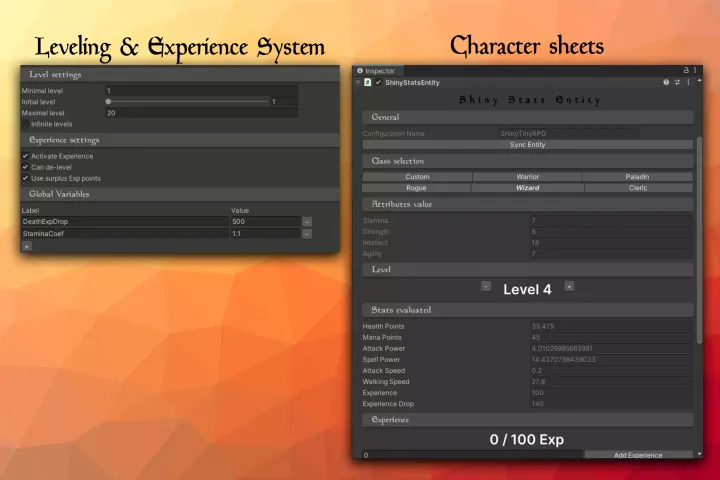The height and width of the screenshot is (480, 720).
Task: Choose the Cleric class
Action: click(638, 188)
